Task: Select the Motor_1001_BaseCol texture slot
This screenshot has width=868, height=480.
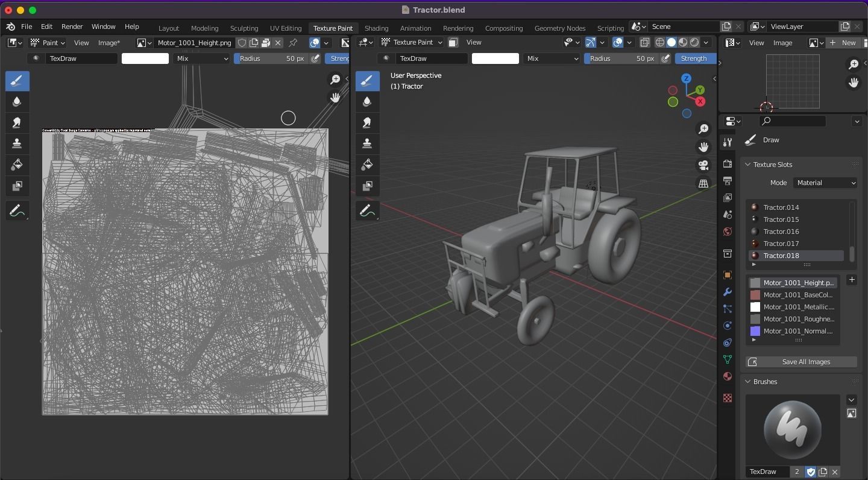Action: coord(793,295)
